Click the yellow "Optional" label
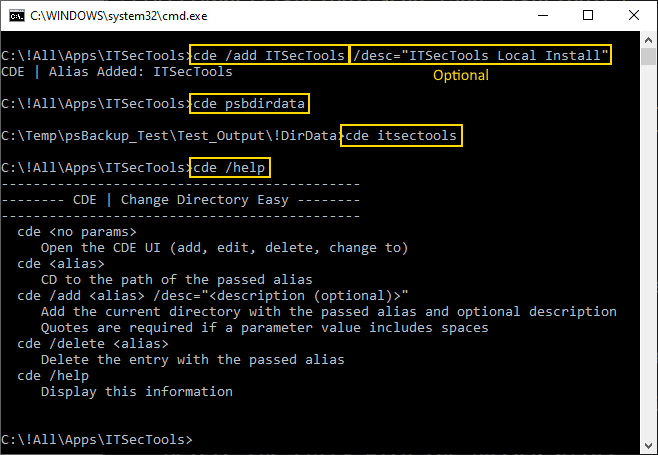Image resolution: width=658 pixels, height=455 pixels. [x=460, y=75]
